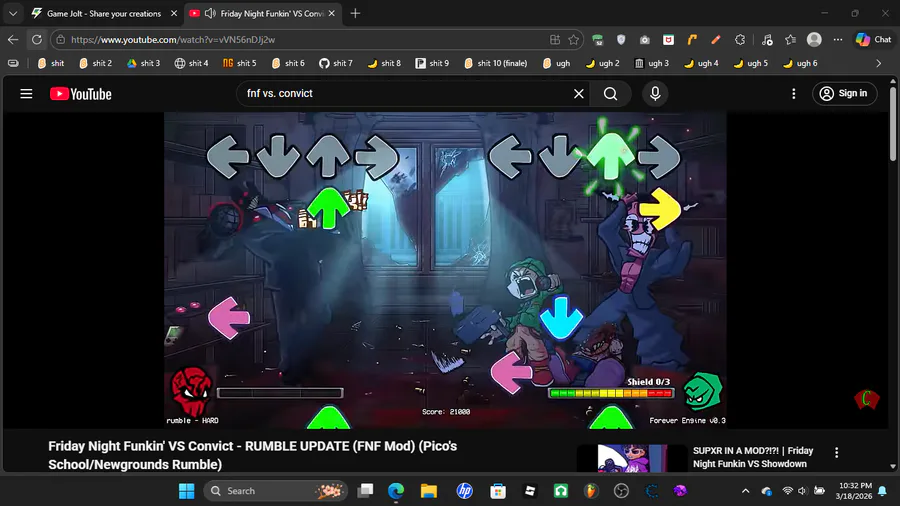Show hidden system tray icons
Image resolution: width=900 pixels, height=506 pixels.
(745, 491)
